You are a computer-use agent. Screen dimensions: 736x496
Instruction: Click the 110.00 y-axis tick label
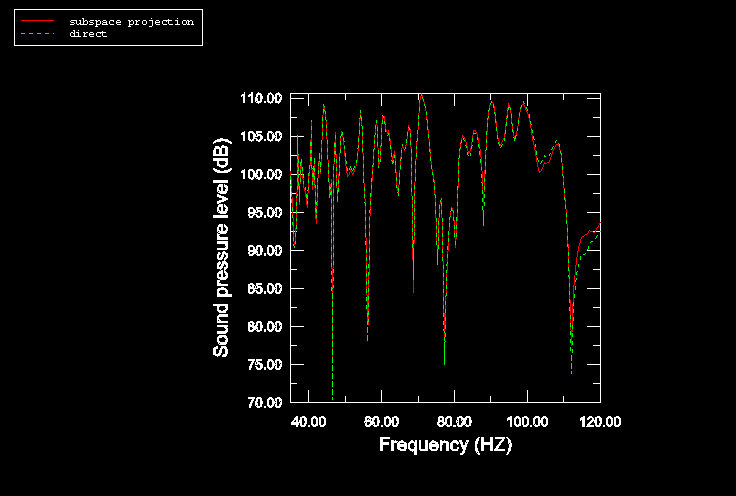pos(260,98)
